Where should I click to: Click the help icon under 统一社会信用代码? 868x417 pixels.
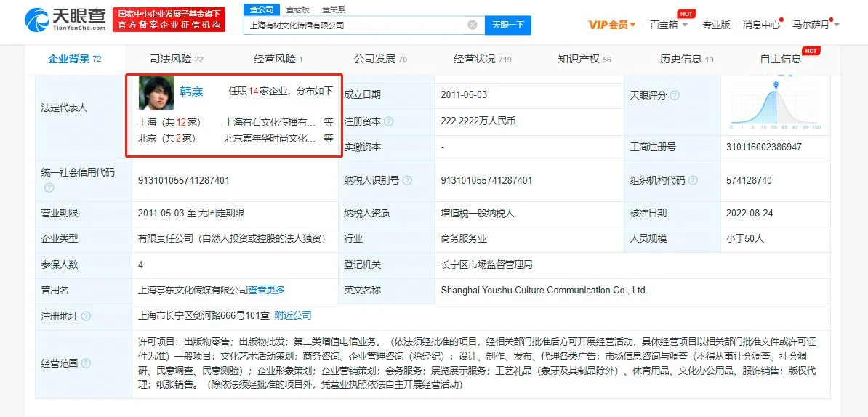[49, 187]
